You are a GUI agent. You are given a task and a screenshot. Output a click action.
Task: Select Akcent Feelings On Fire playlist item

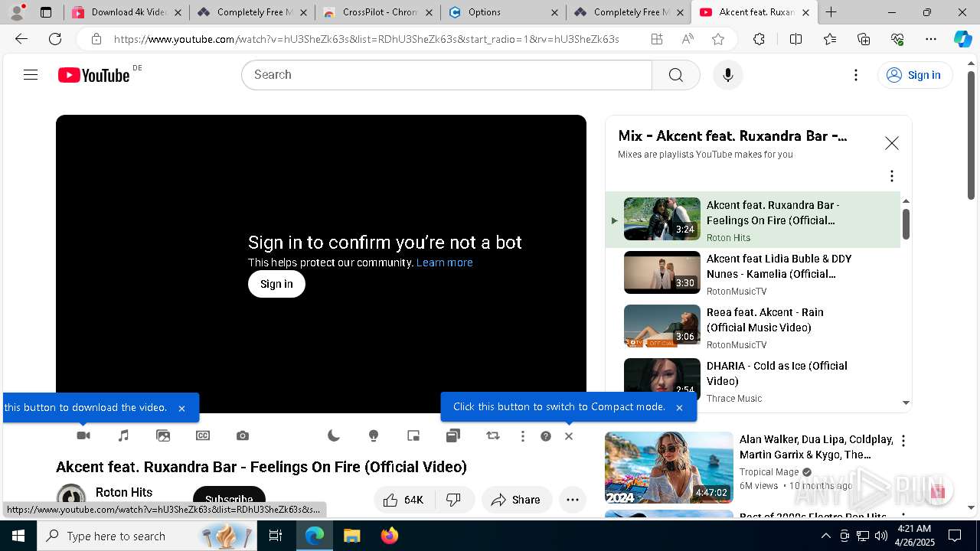753,220
